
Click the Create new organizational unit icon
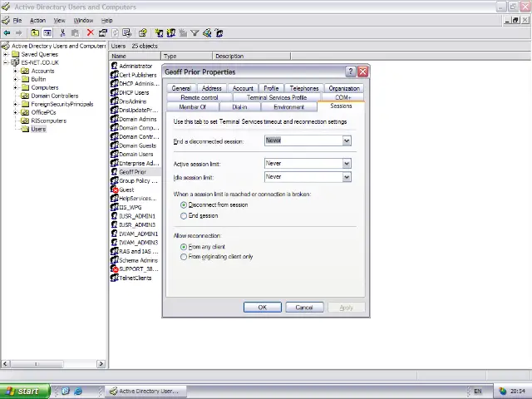(183, 33)
